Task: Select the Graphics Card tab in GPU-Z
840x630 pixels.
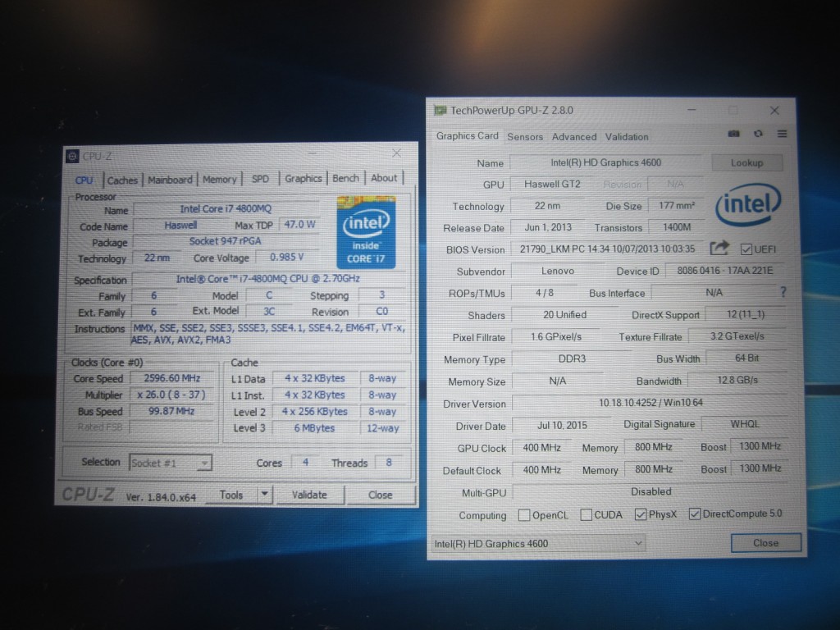Action: tap(467, 136)
